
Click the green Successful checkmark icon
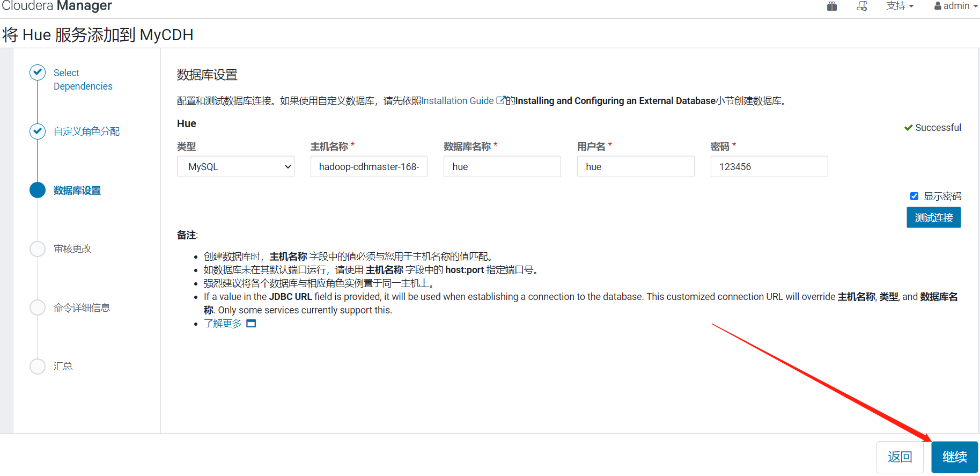pyautogui.click(x=908, y=128)
